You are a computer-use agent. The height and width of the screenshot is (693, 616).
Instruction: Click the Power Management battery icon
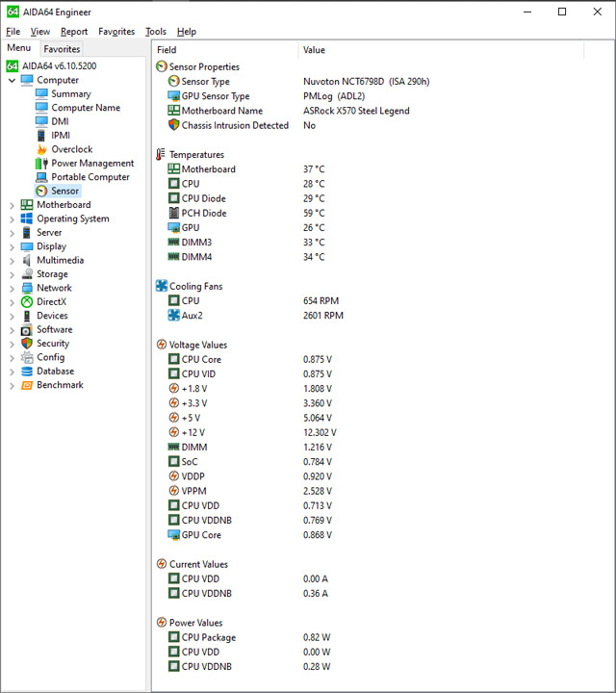pyautogui.click(x=41, y=163)
